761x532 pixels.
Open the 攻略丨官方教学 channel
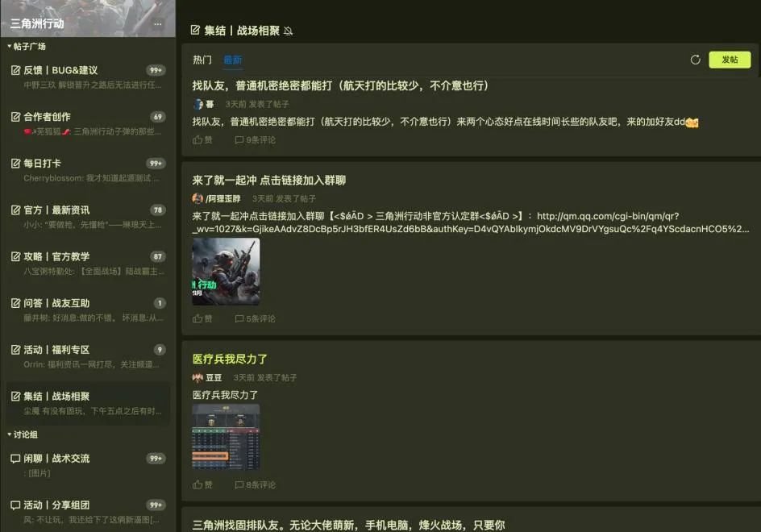pos(88,263)
